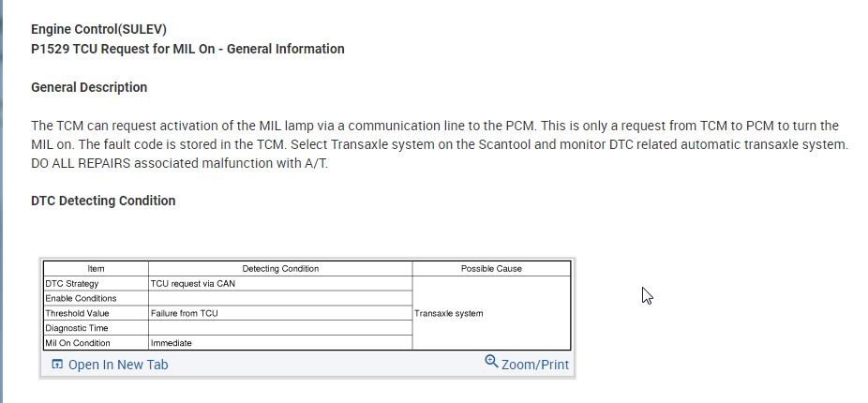
Task: Click the 'Failure from TCU' cell
Action: pos(185,313)
